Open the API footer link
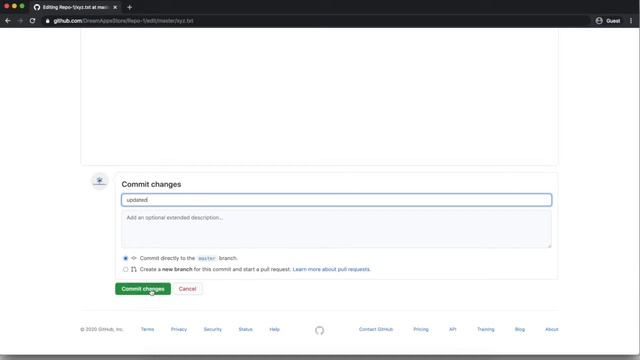The image size is (640, 360). pyautogui.click(x=453, y=329)
